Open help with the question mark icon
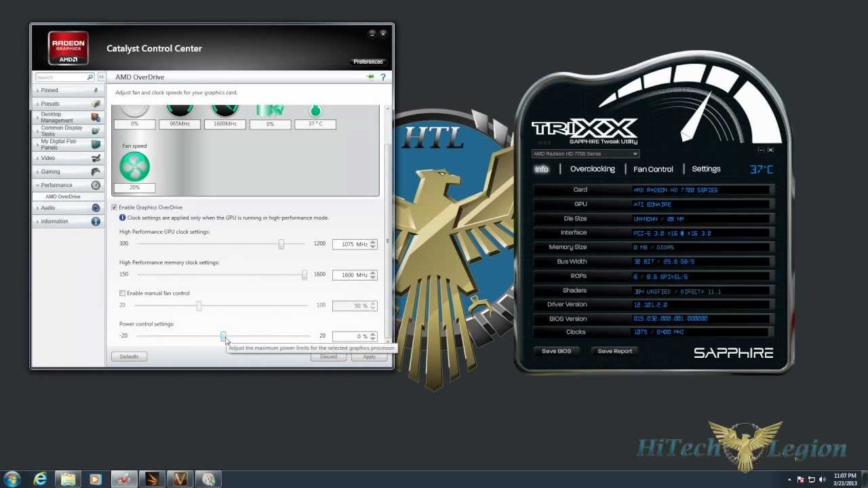 click(x=383, y=77)
